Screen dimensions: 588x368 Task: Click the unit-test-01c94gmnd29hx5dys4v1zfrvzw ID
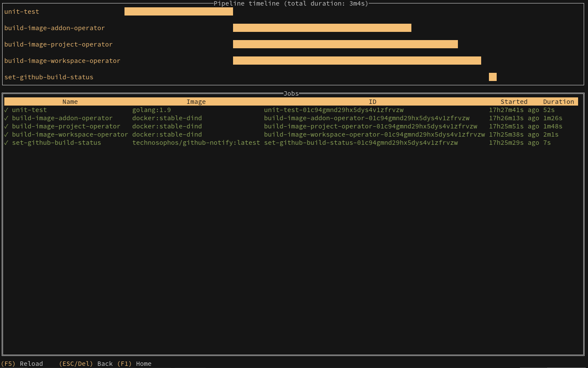(x=334, y=110)
